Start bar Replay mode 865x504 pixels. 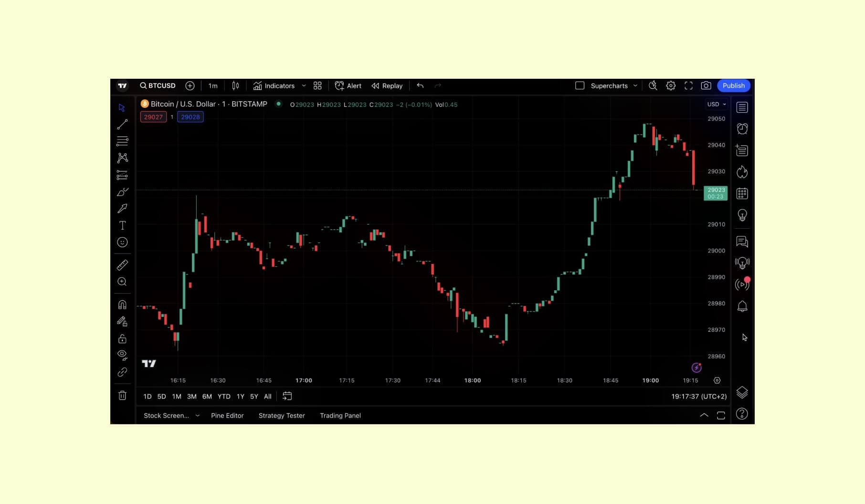coord(387,85)
